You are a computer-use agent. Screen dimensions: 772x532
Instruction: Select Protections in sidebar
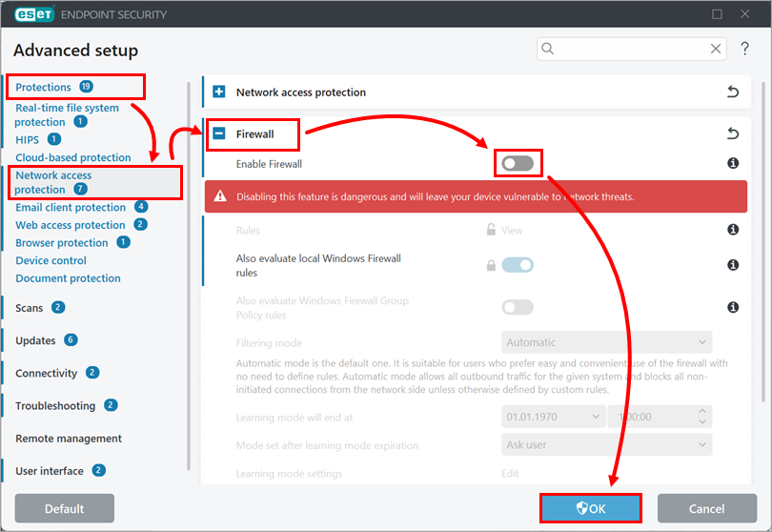[x=43, y=87]
